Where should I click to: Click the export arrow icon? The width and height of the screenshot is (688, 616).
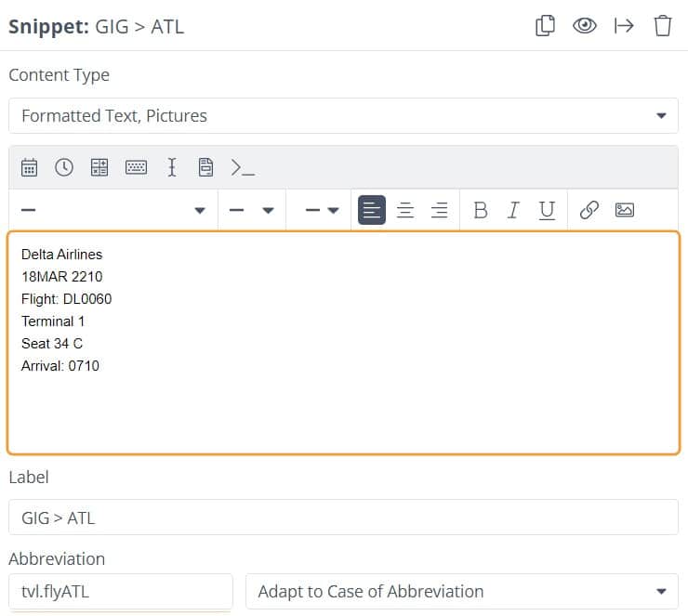click(x=624, y=26)
